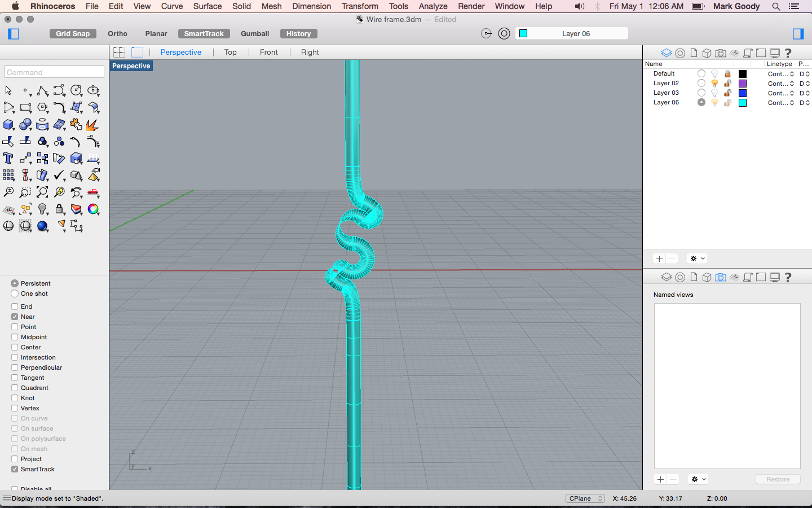Select the Ellipse tool
The height and width of the screenshot is (508, 812).
[93, 91]
